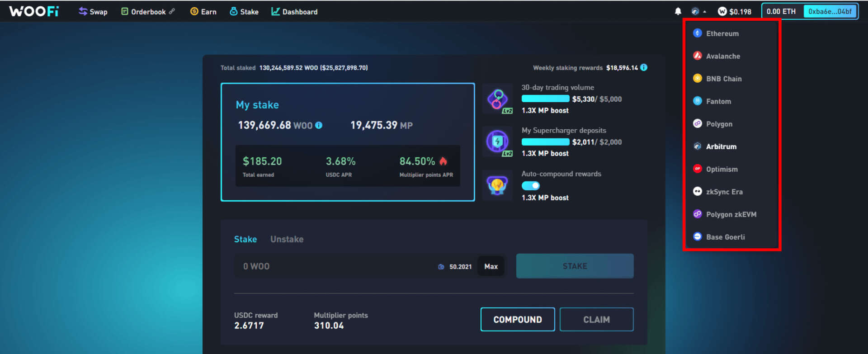Viewport: 868px width, 354px height.
Task: Click the $5,330/ $5,000 volume text
Action: tap(597, 99)
